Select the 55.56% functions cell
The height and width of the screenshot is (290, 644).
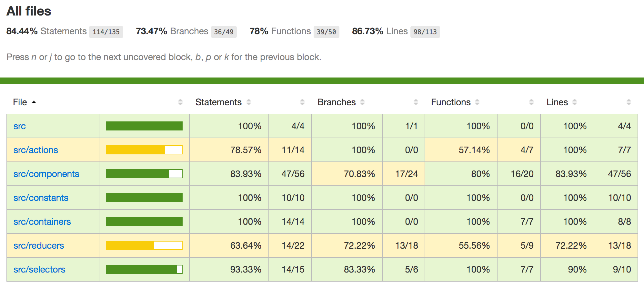pyautogui.click(x=461, y=245)
